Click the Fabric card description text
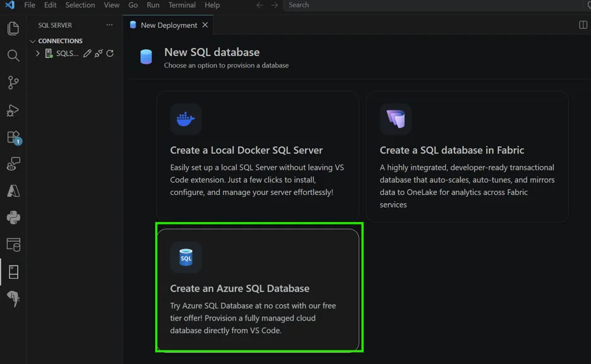Image resolution: width=591 pixels, height=364 pixels. tap(467, 186)
